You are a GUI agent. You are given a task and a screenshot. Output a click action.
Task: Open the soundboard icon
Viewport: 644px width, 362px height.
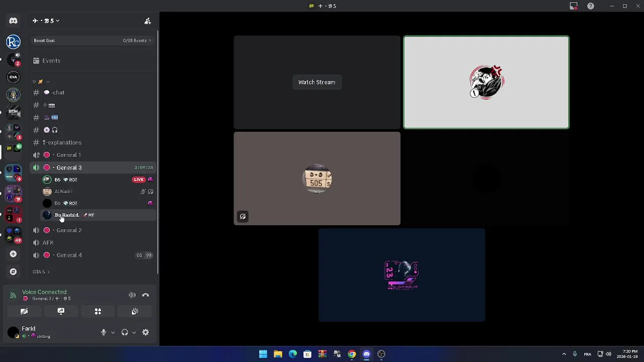click(x=135, y=312)
